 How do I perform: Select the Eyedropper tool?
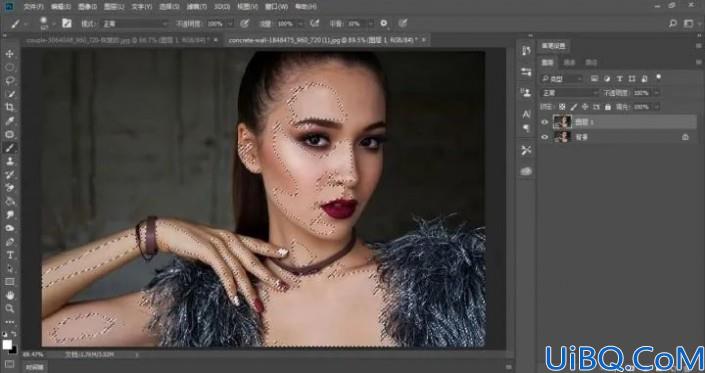9,121
